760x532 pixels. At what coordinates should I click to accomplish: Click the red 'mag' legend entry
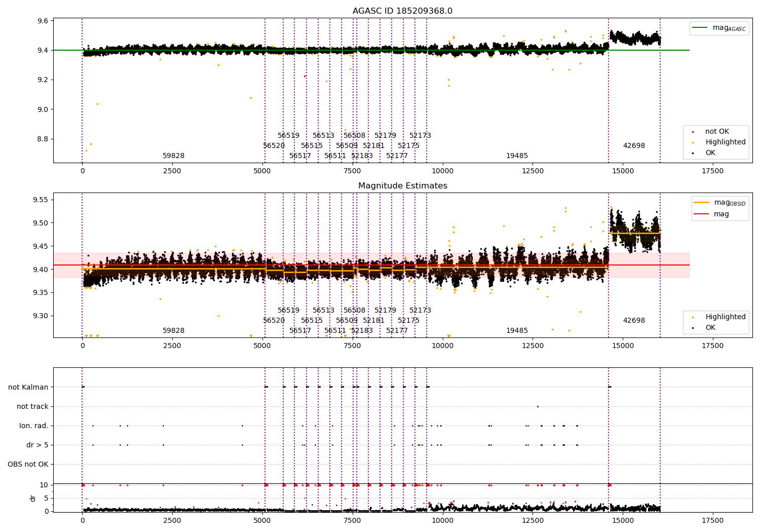711,214
